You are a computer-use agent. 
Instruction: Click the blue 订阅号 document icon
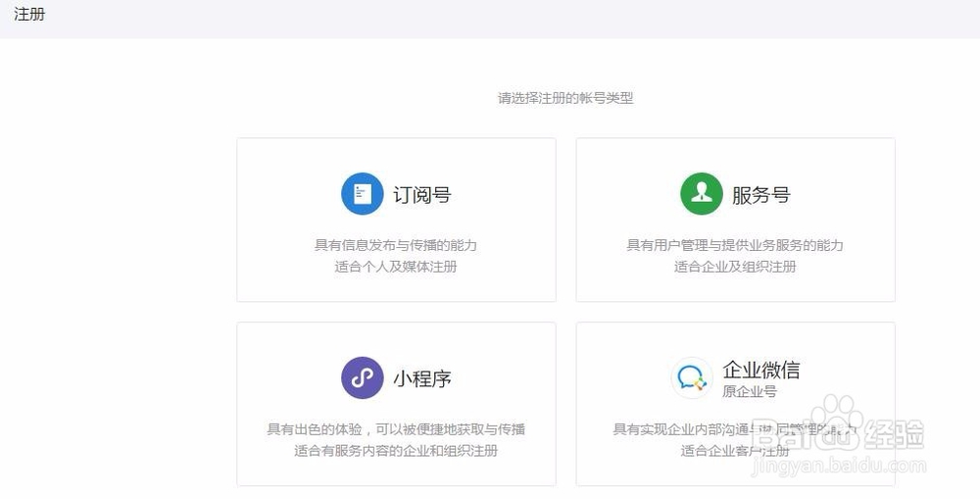point(363,194)
